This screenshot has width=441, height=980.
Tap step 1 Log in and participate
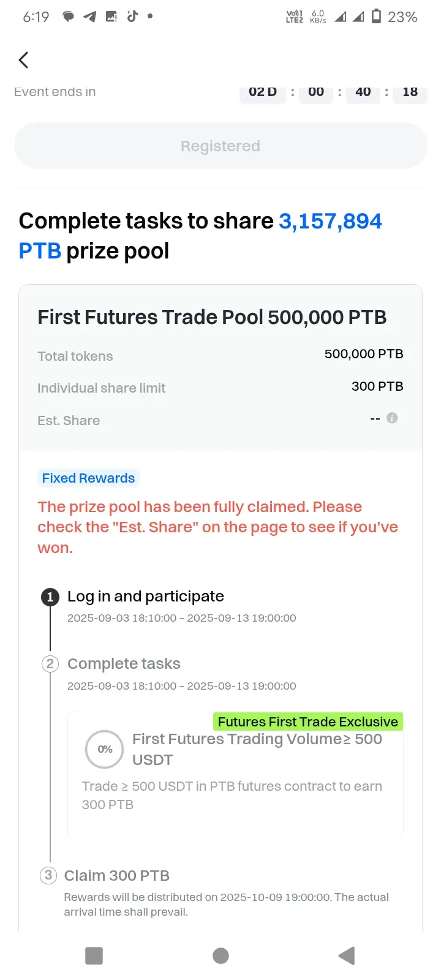[146, 596]
